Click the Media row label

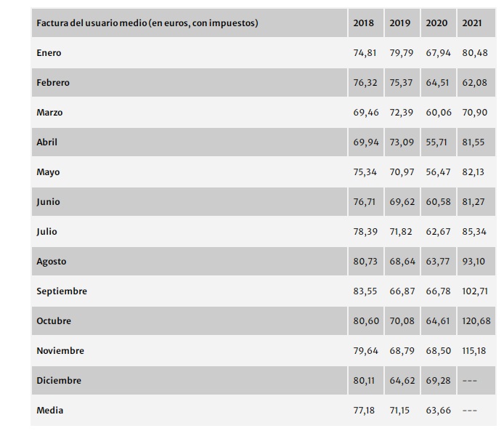click(x=50, y=411)
